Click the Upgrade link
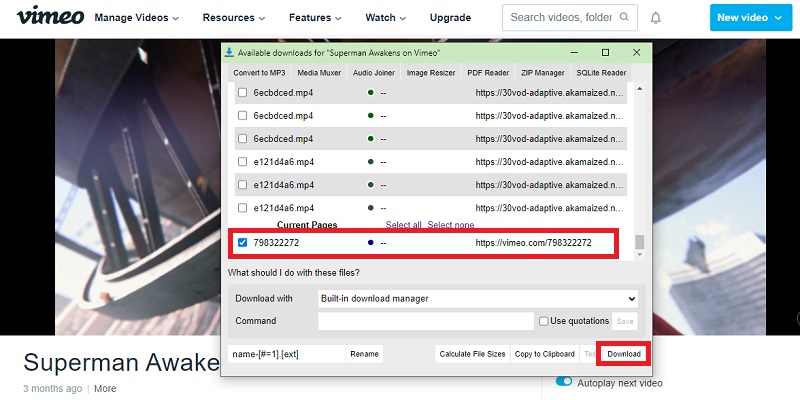Image resolution: width=800 pixels, height=400 pixels. (x=450, y=18)
